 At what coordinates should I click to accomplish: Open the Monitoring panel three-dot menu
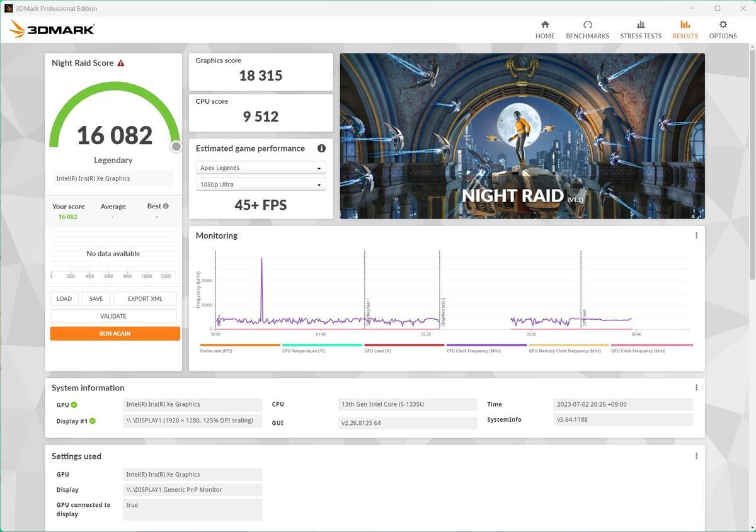[x=696, y=235]
